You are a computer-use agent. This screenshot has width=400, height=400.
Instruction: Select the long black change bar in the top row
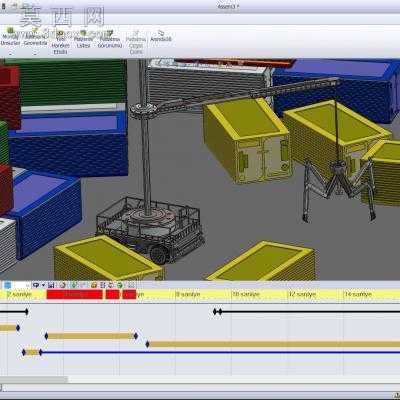(310, 312)
